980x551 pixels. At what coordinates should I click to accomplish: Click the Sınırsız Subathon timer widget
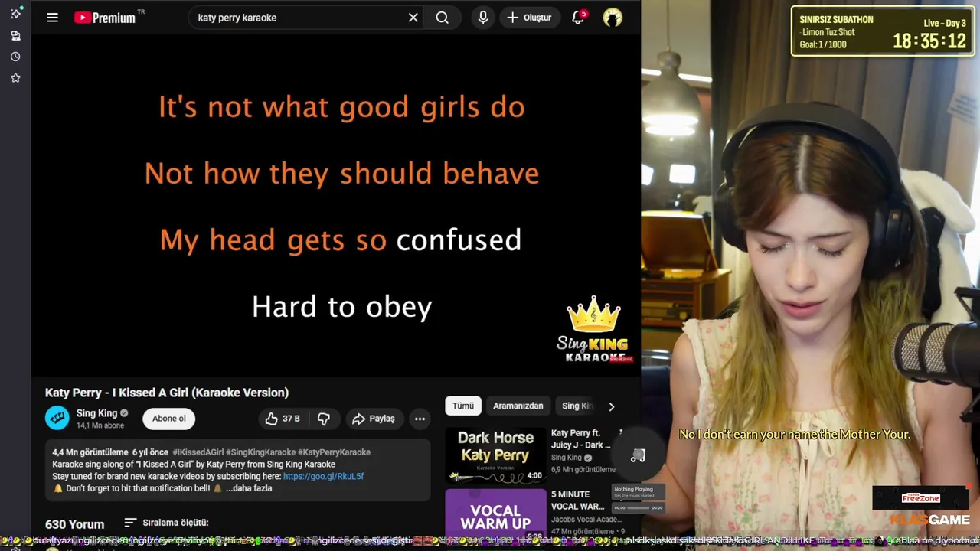coord(883,31)
